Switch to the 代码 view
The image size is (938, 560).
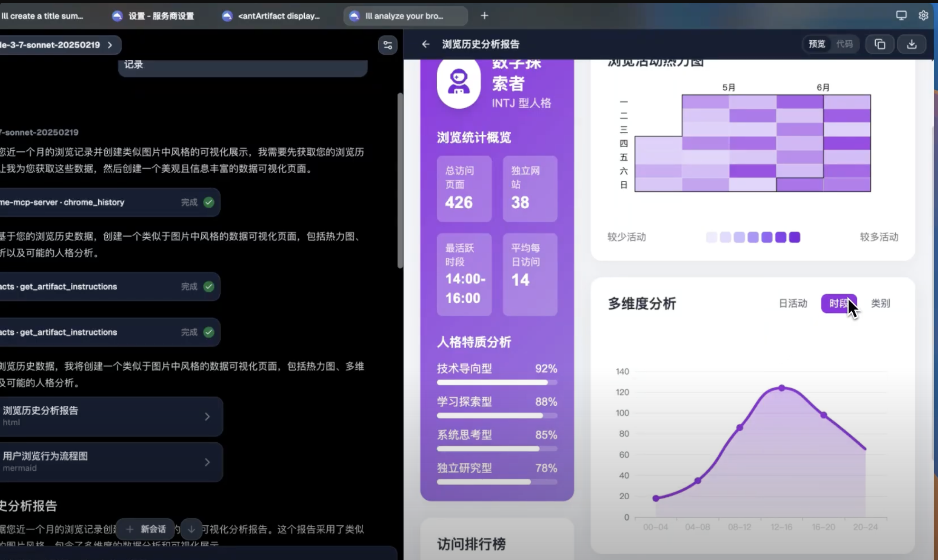(x=844, y=44)
